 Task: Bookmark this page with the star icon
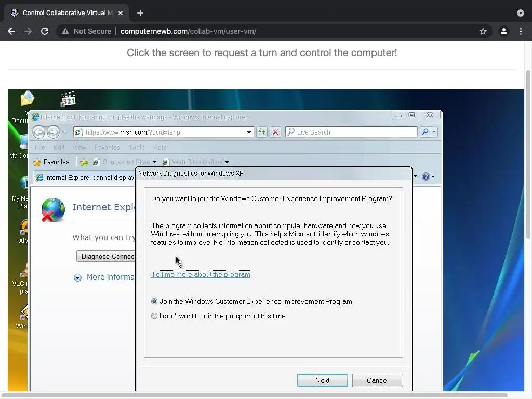point(483,31)
